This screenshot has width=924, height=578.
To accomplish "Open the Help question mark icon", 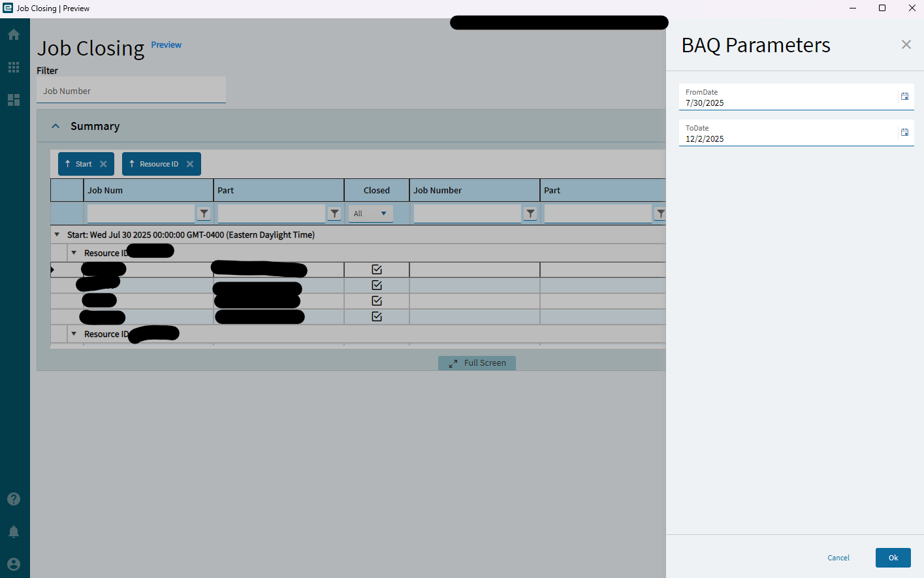I will (x=14, y=499).
